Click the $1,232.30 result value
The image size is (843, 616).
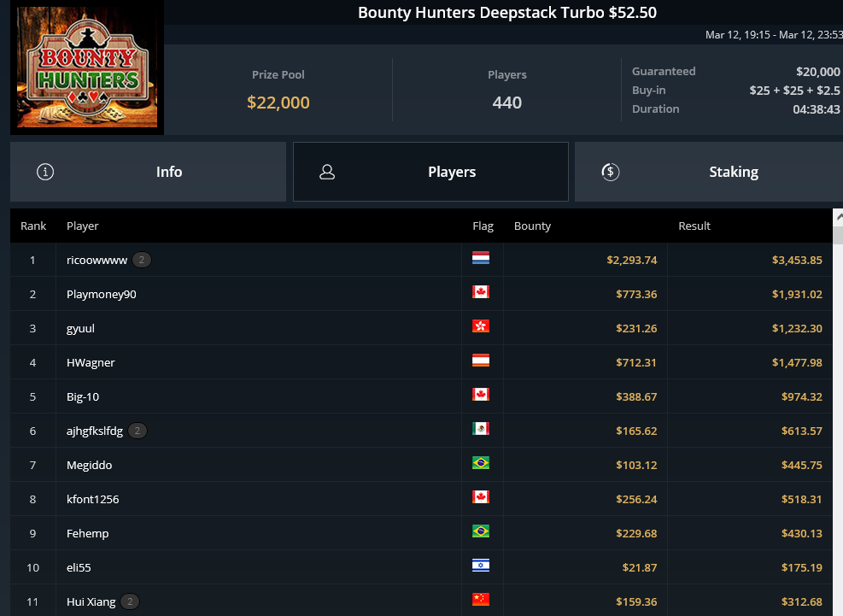pos(797,329)
